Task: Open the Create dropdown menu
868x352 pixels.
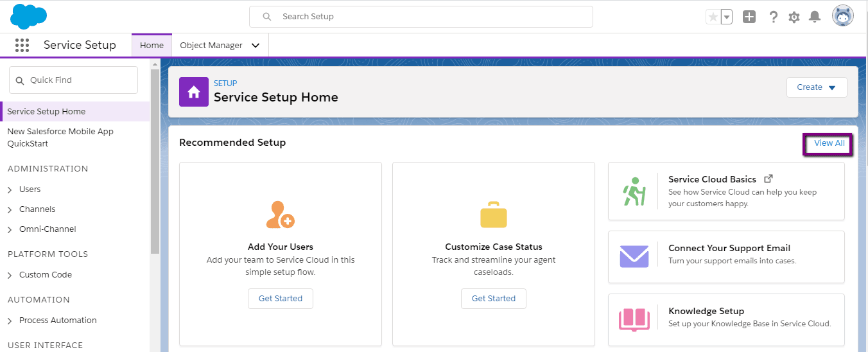Action: pos(817,87)
